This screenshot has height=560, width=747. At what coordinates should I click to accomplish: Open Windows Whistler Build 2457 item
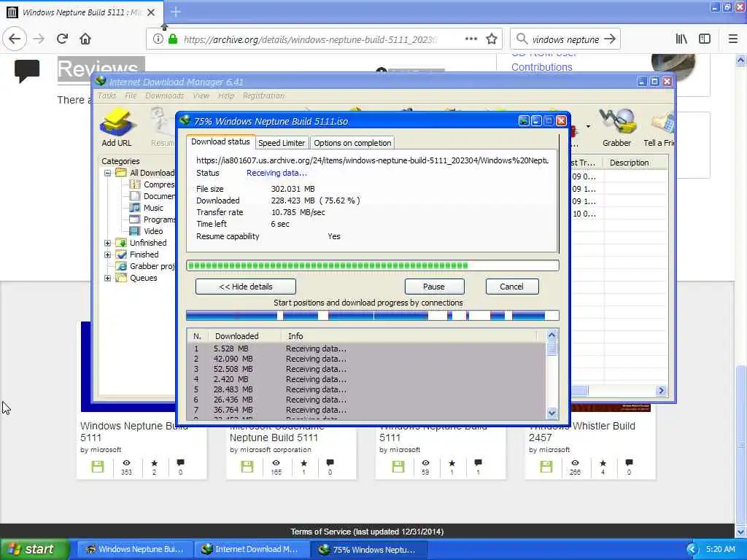(x=581, y=432)
